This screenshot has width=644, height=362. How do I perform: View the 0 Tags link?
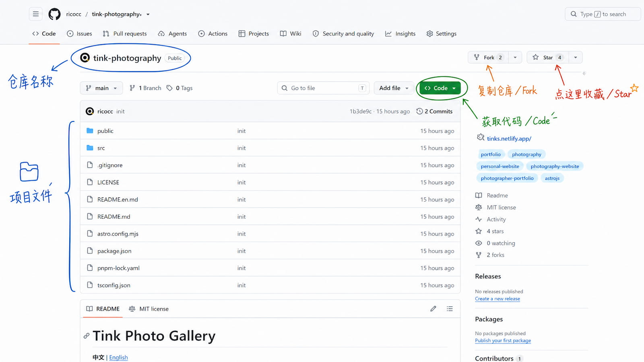180,88
